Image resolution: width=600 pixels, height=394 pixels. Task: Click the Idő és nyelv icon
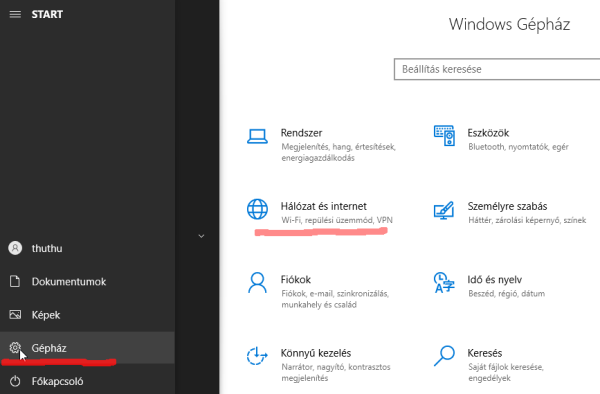coord(444,282)
